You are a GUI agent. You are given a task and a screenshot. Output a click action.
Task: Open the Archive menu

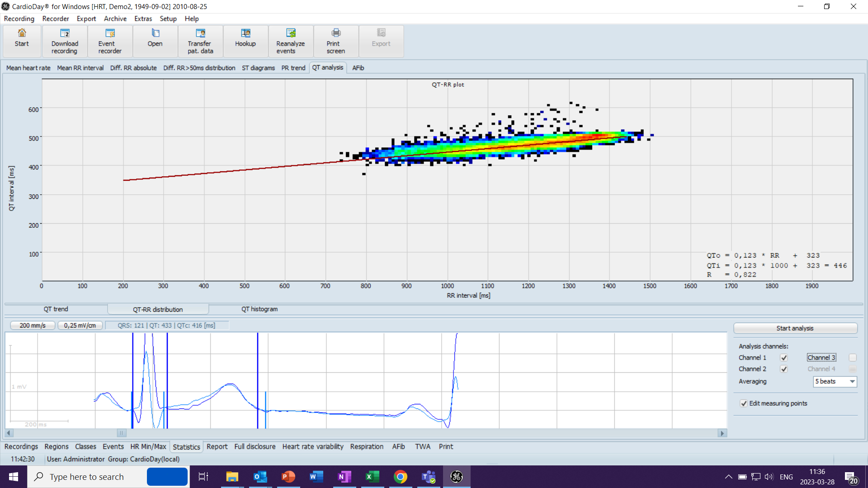[x=115, y=19]
